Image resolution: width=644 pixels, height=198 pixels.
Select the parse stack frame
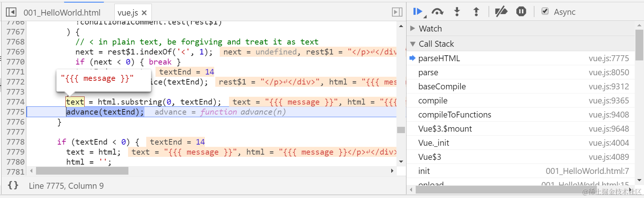tap(520, 72)
